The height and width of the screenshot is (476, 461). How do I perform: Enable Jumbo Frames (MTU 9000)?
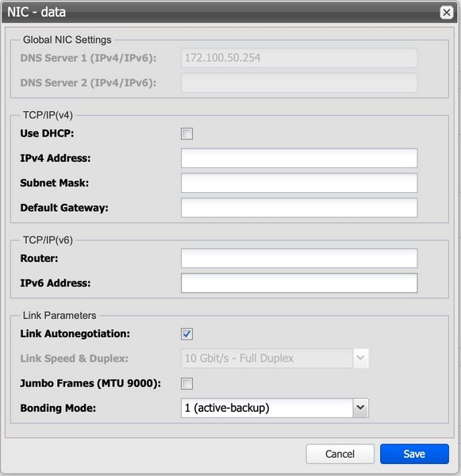click(x=186, y=383)
